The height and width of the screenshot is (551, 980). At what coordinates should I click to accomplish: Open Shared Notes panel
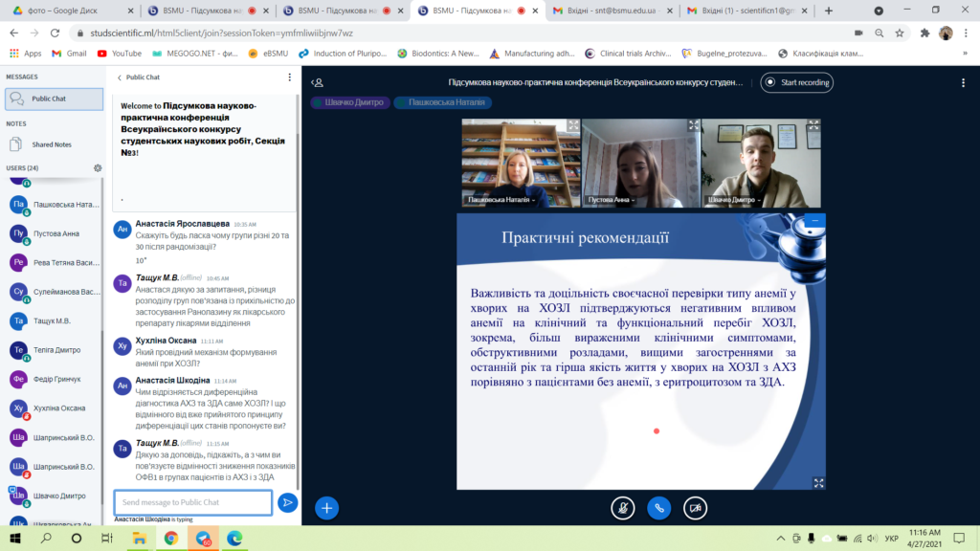[x=51, y=144]
